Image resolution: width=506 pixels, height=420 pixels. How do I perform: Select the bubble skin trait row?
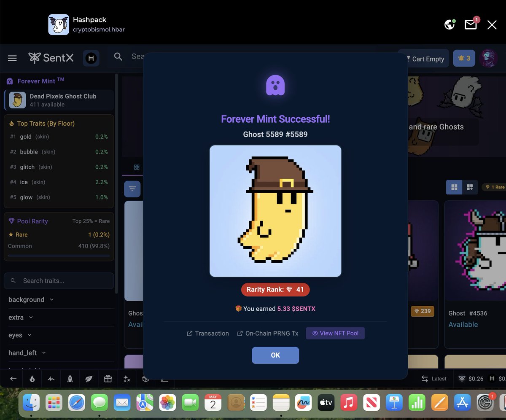59,152
